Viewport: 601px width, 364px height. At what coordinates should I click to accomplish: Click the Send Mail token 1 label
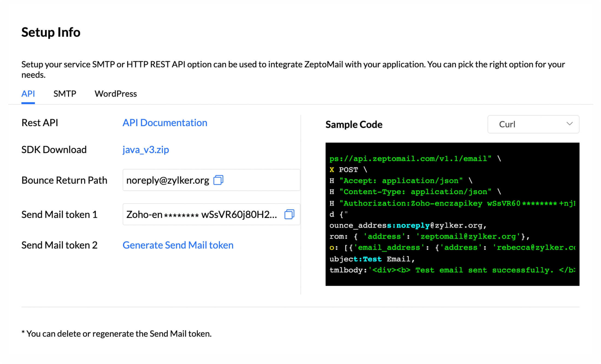pos(59,214)
